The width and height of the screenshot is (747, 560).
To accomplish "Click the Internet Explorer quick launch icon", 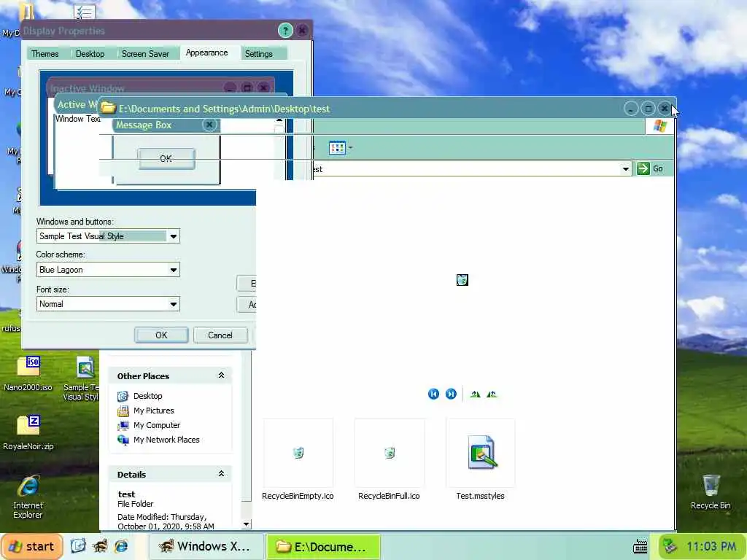I will pos(122,546).
